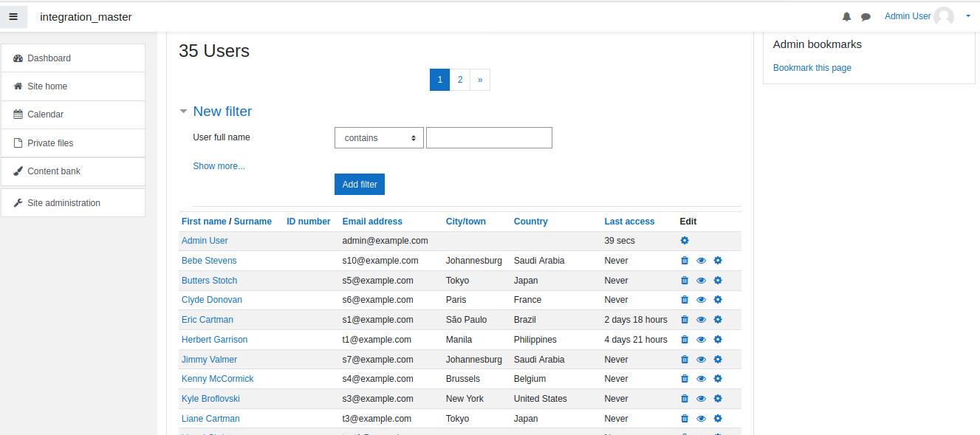The image size is (980, 435).
Task: Suspend Kenny McCormick account eye icon
Action: click(x=702, y=379)
